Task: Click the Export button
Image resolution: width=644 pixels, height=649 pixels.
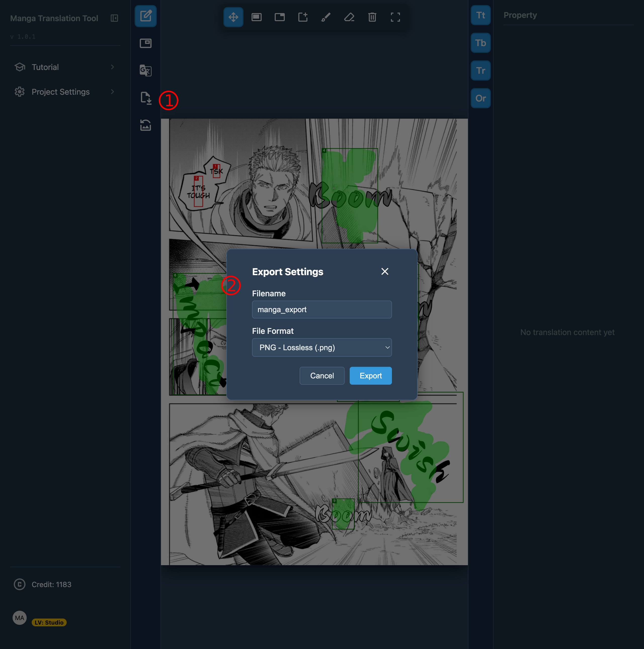Action: [x=371, y=376]
